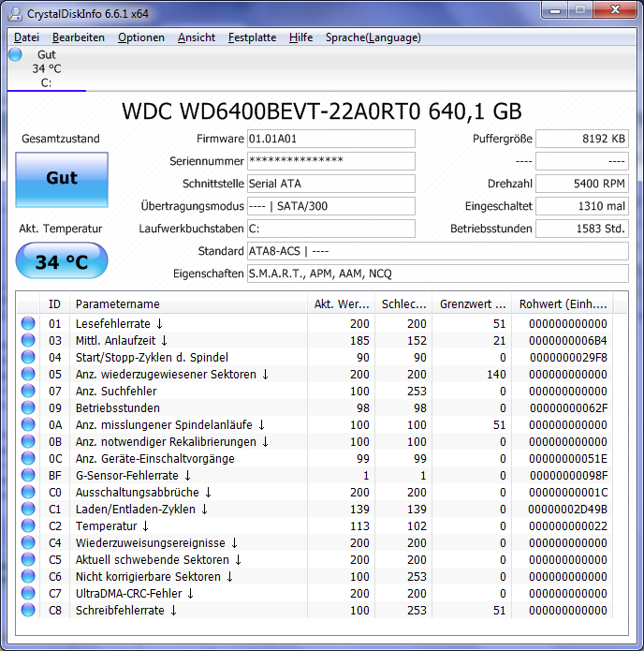Click the Firmware field 01.01A01

331,139
